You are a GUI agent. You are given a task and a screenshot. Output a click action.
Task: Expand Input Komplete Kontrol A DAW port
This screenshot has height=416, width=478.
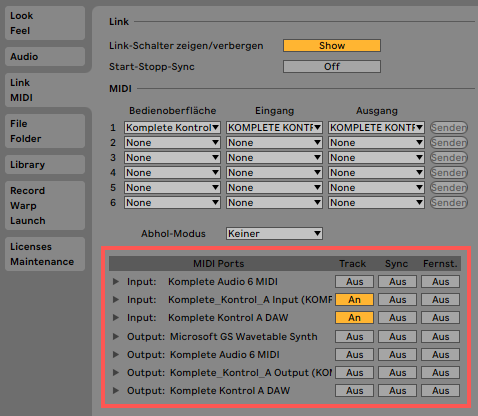(116, 318)
